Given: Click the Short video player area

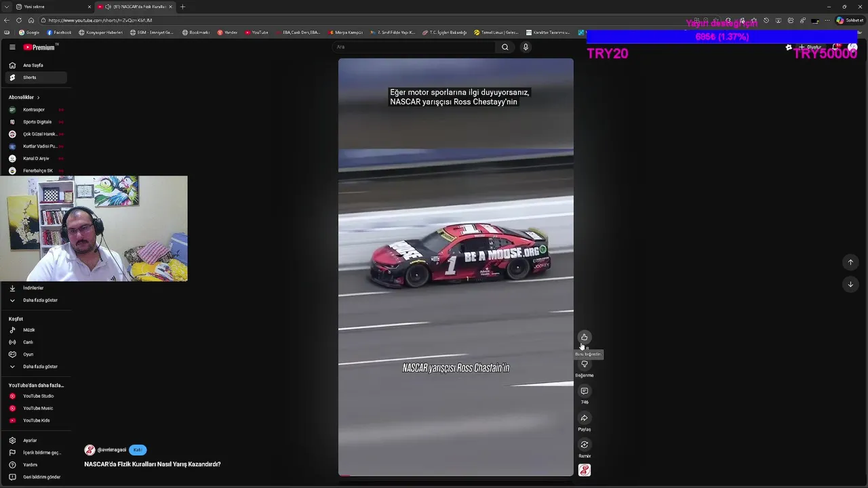Looking at the screenshot, I should 456,267.
